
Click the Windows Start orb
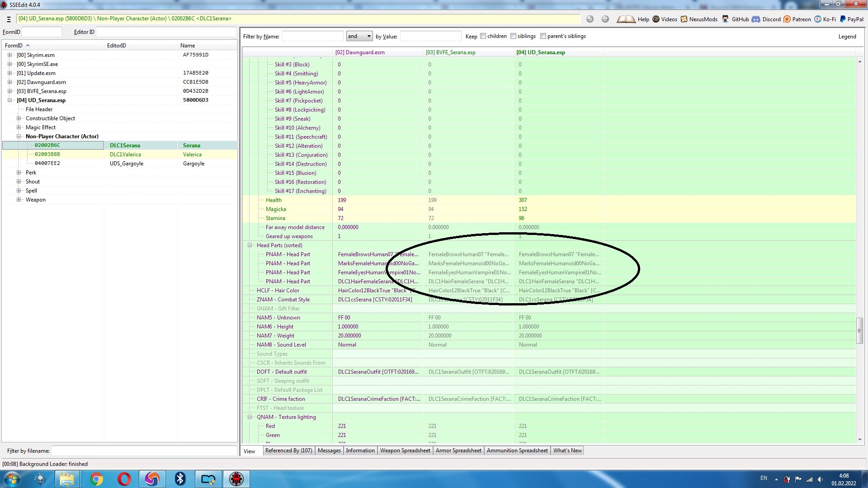[12, 479]
